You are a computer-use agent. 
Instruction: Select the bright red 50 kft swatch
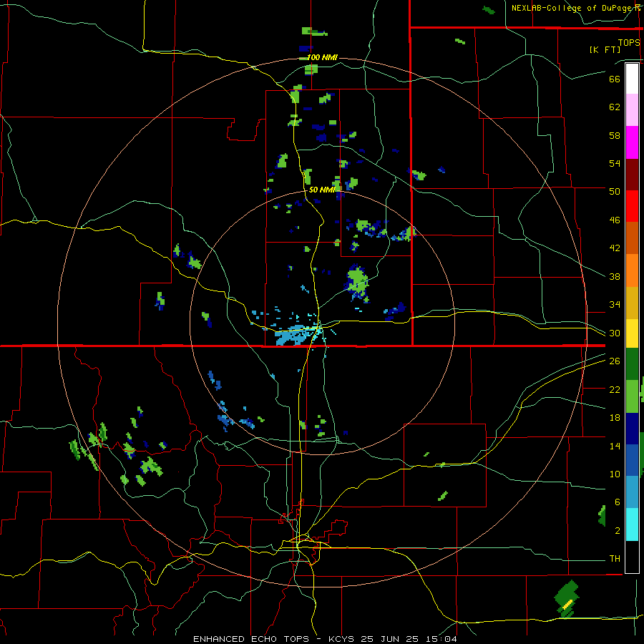(x=632, y=206)
